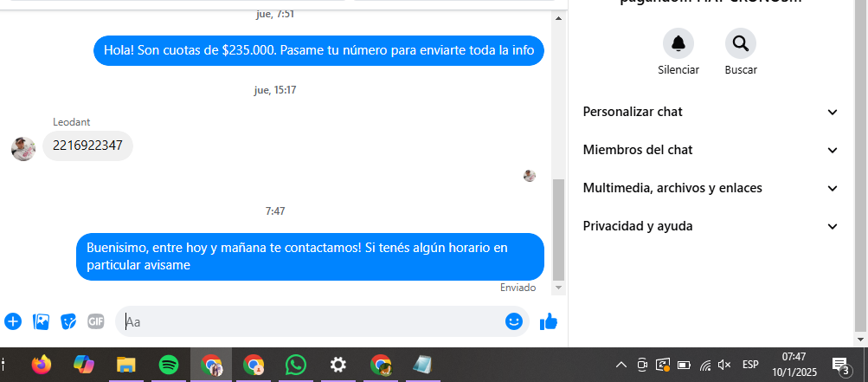Expand Personalizar chat section

click(x=710, y=112)
